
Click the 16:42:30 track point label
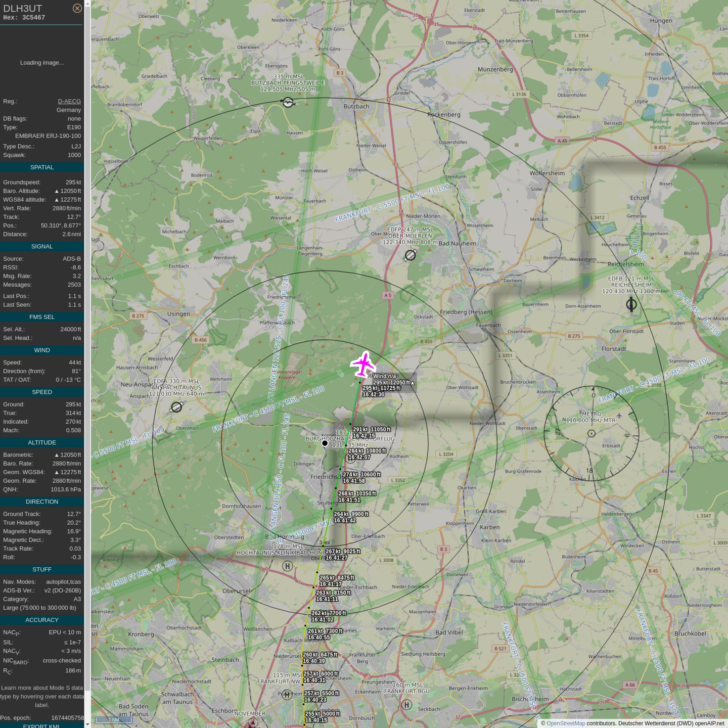tap(374, 394)
